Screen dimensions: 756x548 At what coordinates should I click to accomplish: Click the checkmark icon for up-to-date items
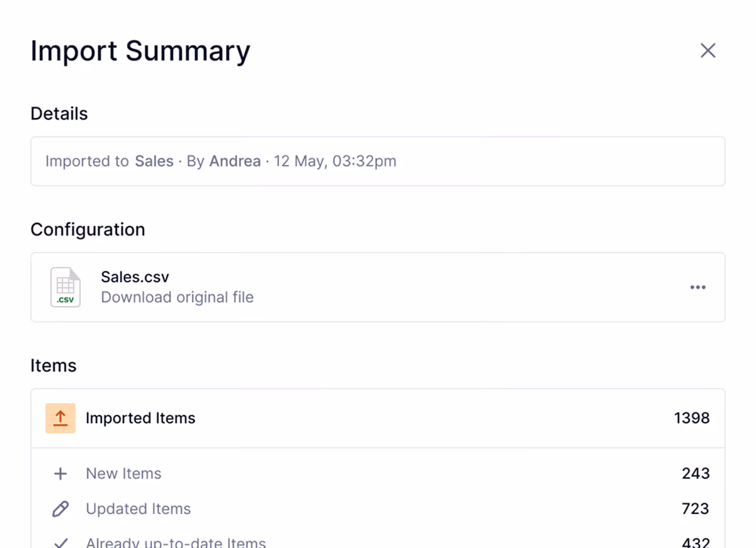pyautogui.click(x=60, y=542)
